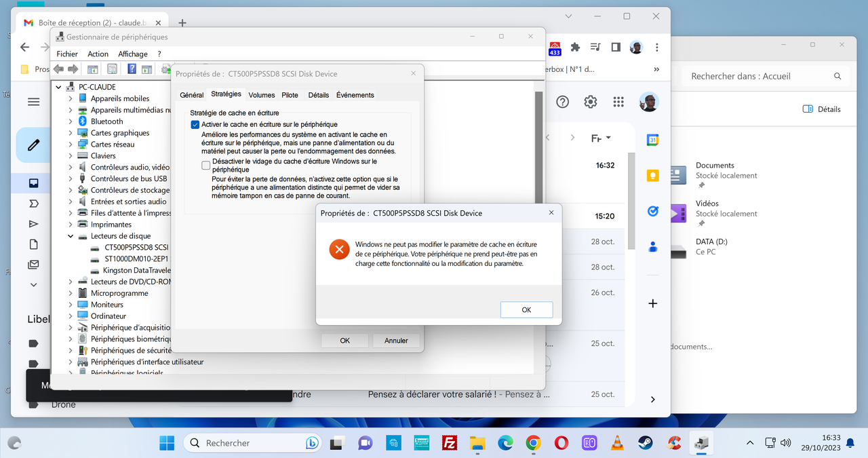Click 'Rechercher dans : Accueil' search field

[x=766, y=76]
